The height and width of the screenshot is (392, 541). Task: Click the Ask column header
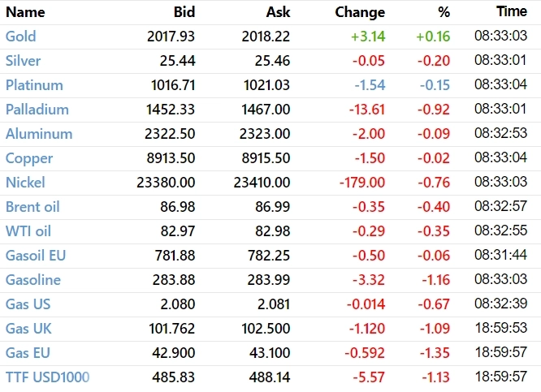click(x=278, y=12)
